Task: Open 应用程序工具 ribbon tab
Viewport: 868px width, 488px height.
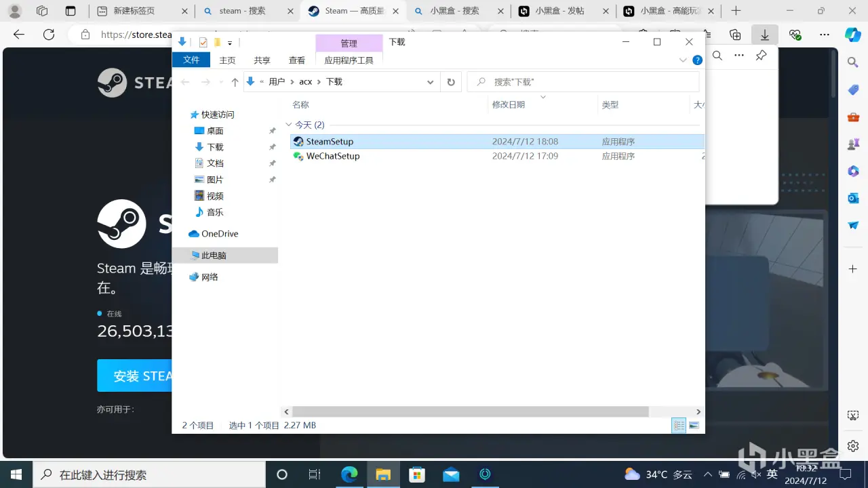Action: pyautogui.click(x=349, y=60)
